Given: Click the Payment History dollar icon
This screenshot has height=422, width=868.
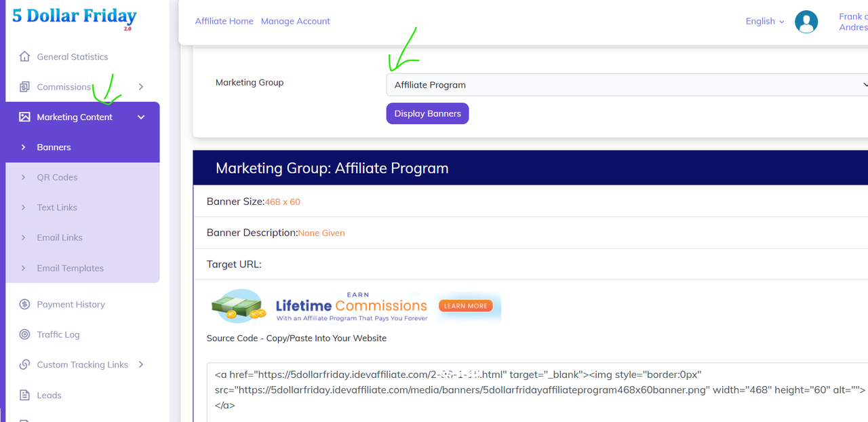Looking at the screenshot, I should [x=24, y=304].
